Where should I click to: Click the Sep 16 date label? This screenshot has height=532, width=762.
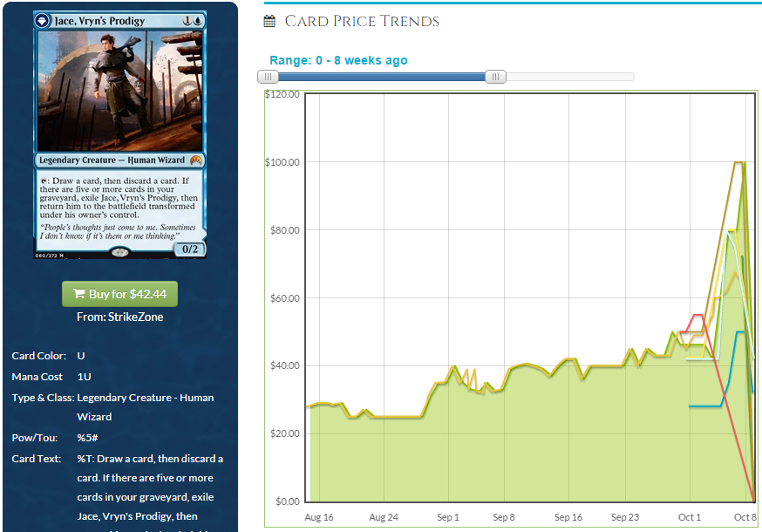(568, 517)
